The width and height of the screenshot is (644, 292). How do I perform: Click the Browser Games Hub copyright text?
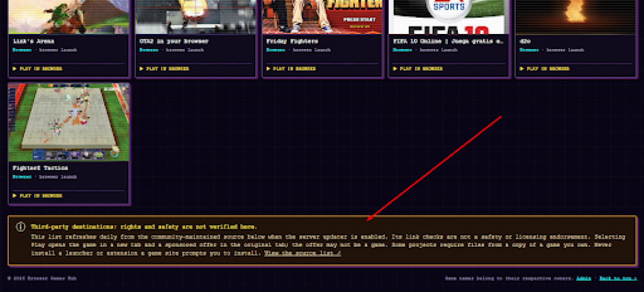click(42, 278)
